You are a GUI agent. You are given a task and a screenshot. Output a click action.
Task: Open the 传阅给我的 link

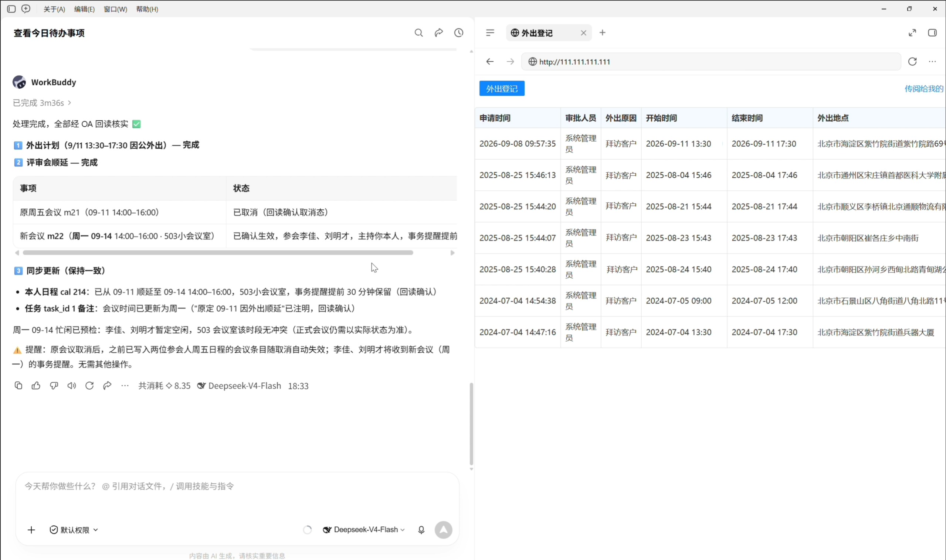[923, 89]
